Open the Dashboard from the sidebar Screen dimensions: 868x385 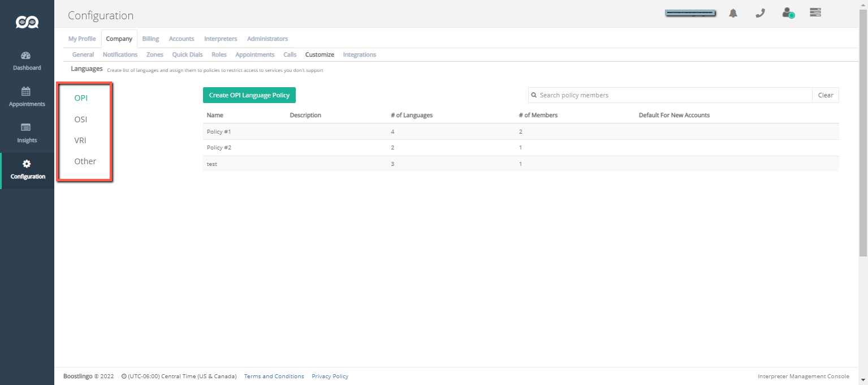(x=27, y=61)
